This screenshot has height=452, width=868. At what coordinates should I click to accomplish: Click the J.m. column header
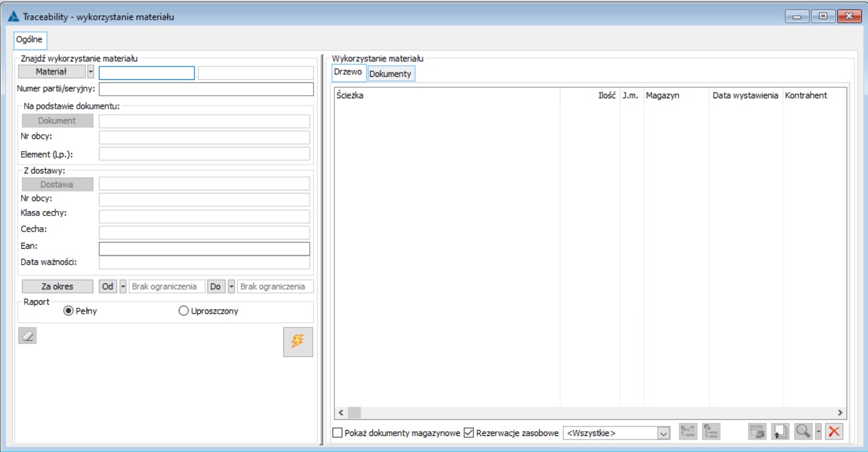pos(631,96)
